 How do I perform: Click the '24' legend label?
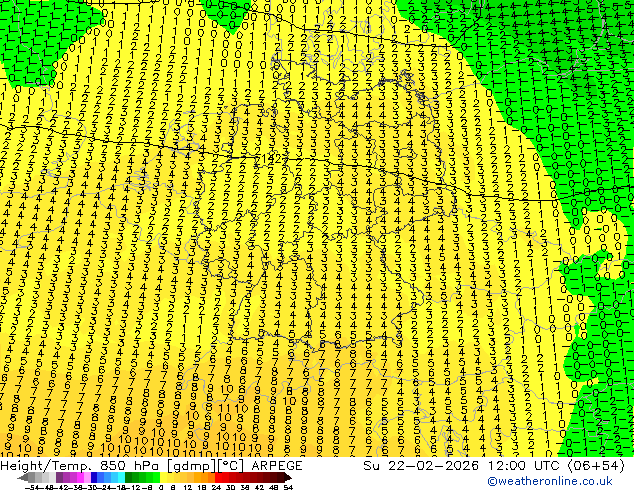coord(216,488)
